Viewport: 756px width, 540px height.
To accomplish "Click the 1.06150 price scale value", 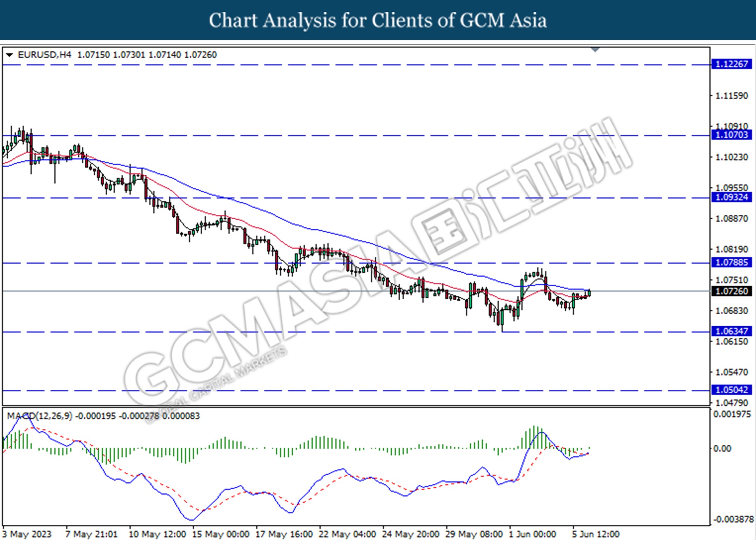I will [x=732, y=341].
